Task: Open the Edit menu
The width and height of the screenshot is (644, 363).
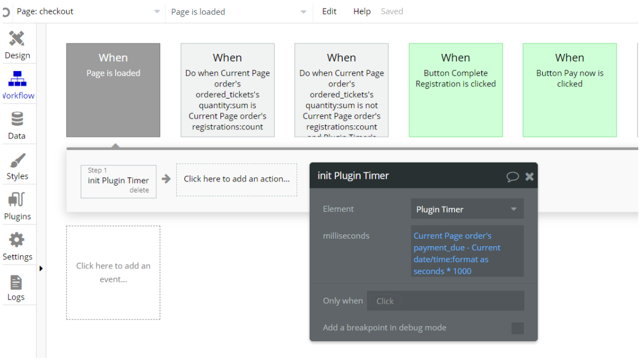Action: [329, 11]
